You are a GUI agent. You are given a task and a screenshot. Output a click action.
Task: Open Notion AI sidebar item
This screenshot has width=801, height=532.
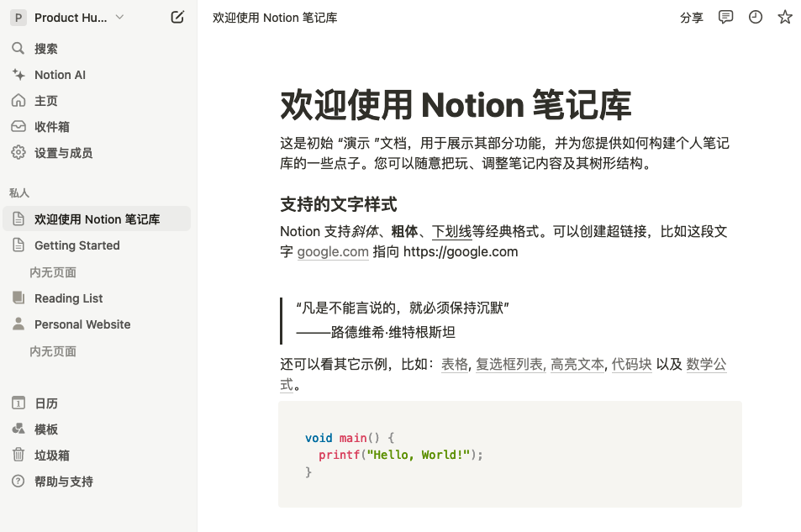click(60, 75)
